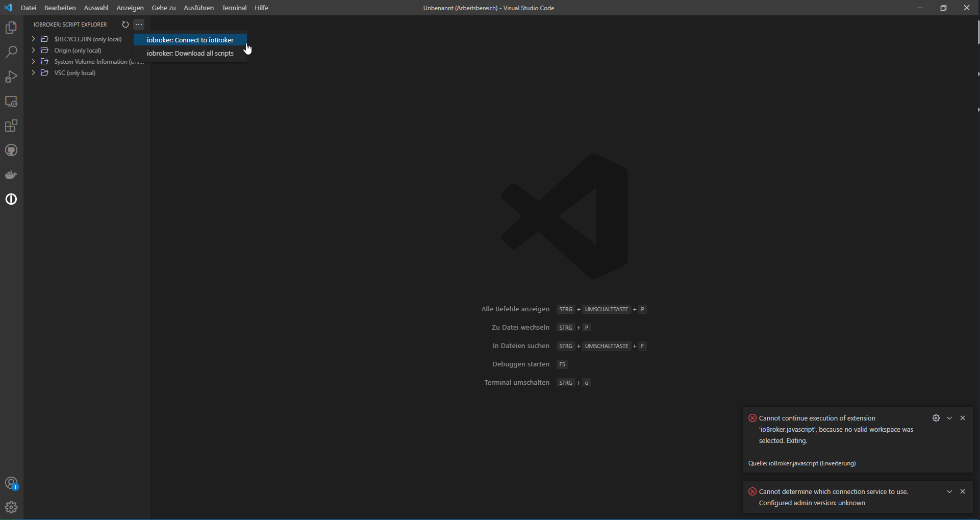Open the Extensions view
This screenshot has width=980, height=520.
point(11,126)
